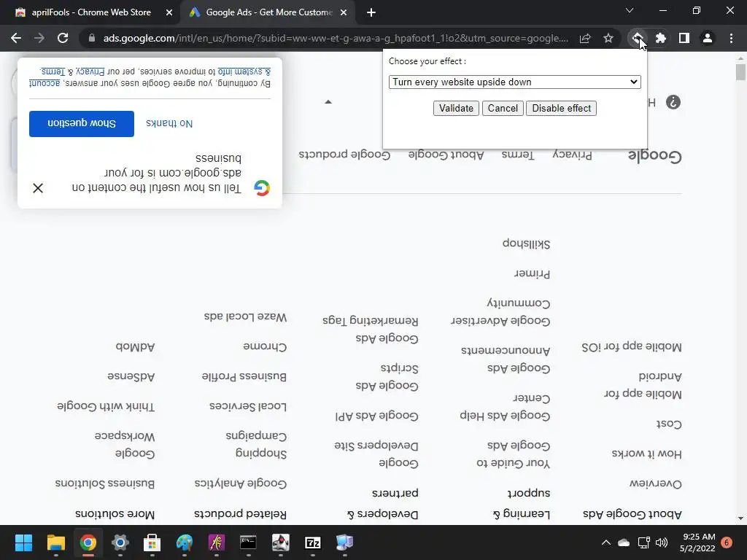Click the Cancel button in popup

point(503,108)
